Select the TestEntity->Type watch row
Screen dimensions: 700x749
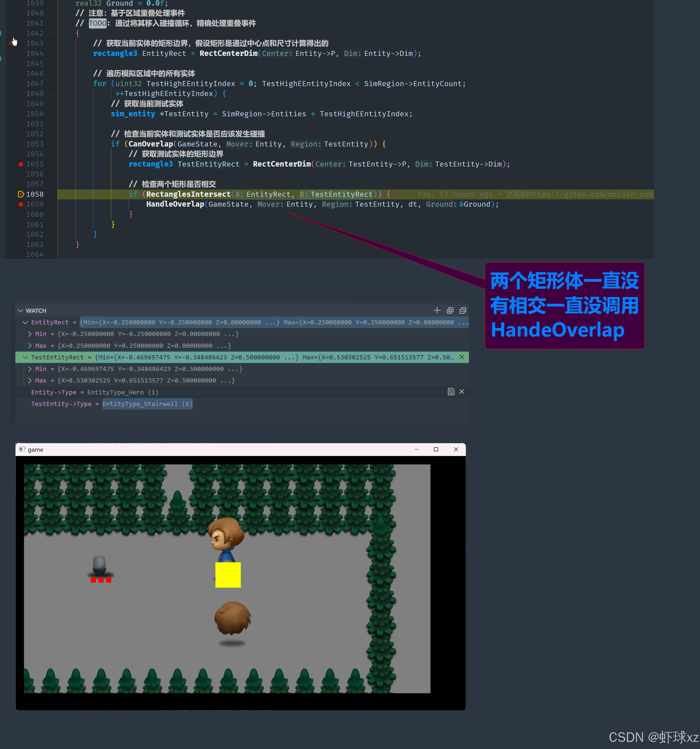coord(242,404)
